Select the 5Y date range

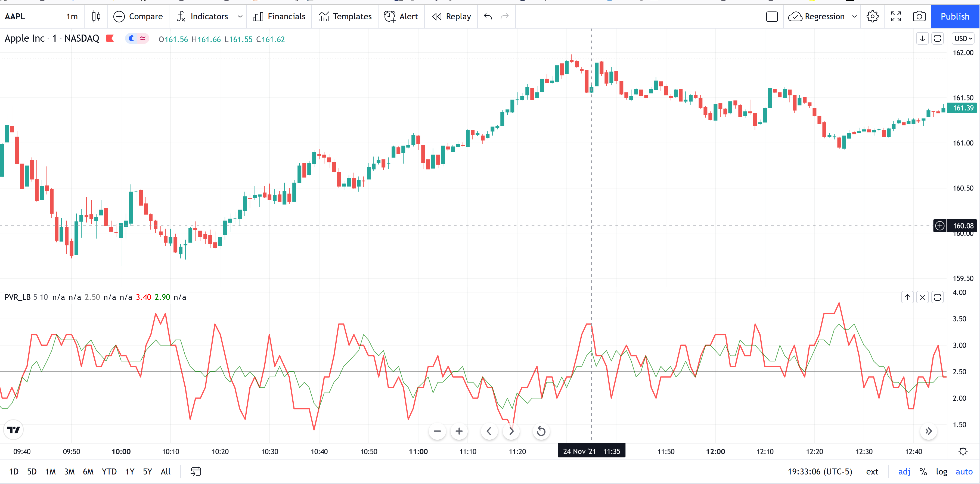pos(147,471)
